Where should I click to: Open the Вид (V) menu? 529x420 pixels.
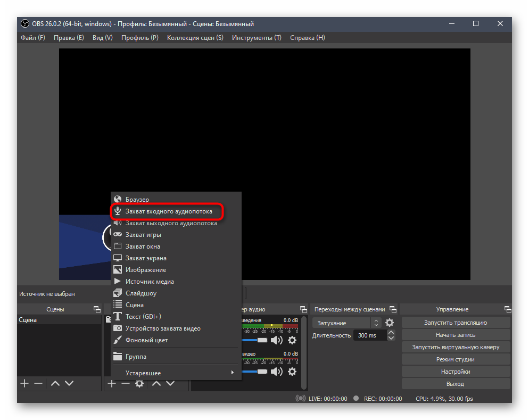click(103, 37)
